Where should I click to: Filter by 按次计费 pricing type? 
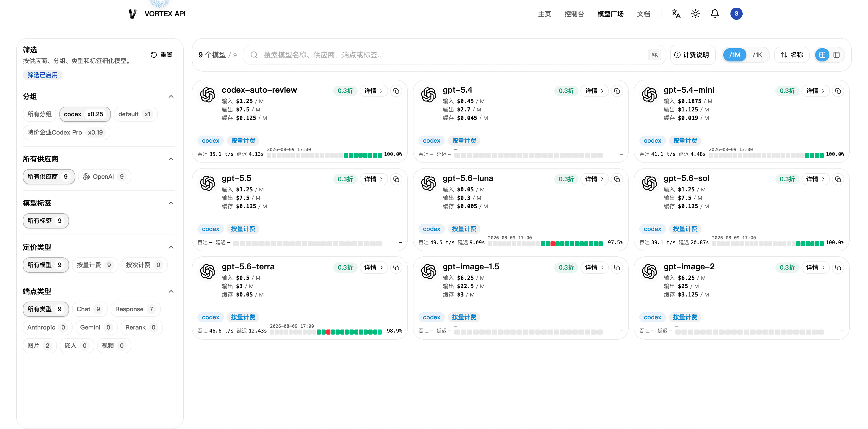(144, 265)
